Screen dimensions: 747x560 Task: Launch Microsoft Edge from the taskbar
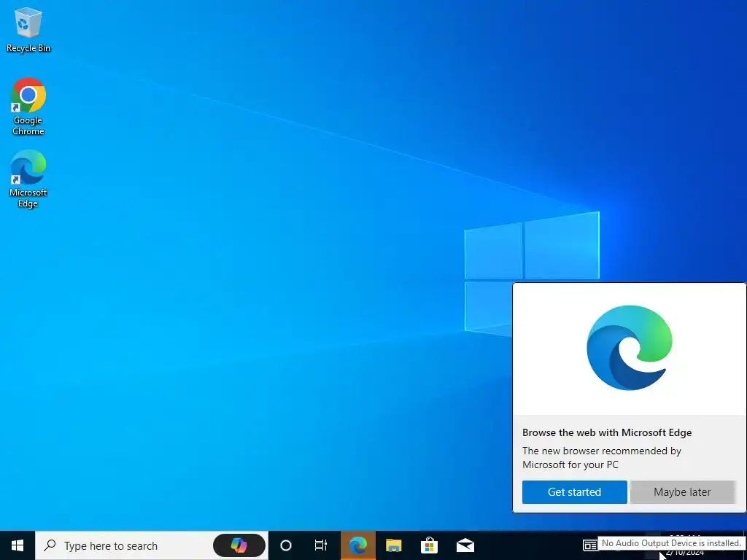(x=357, y=545)
